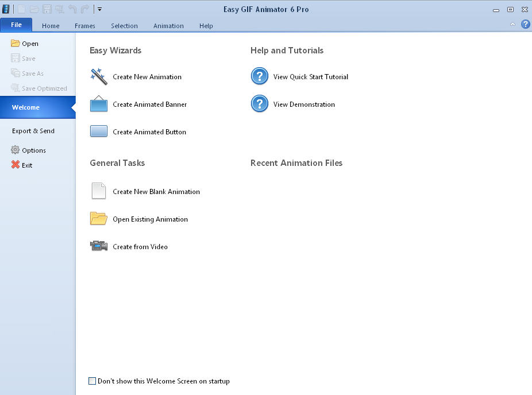
Task: Maximize the Easy GIF Animator window
Action: (x=510, y=10)
